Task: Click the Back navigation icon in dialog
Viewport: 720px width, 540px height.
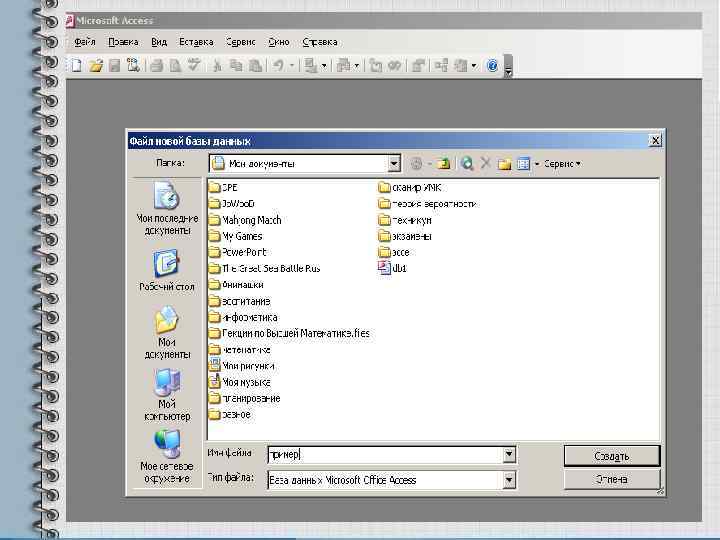Action: (416, 163)
